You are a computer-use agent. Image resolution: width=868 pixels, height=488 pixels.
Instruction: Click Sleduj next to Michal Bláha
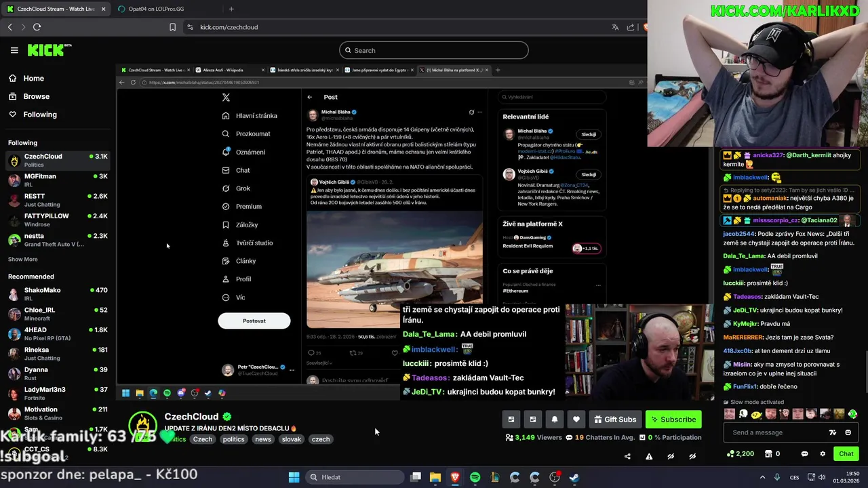tap(588, 134)
